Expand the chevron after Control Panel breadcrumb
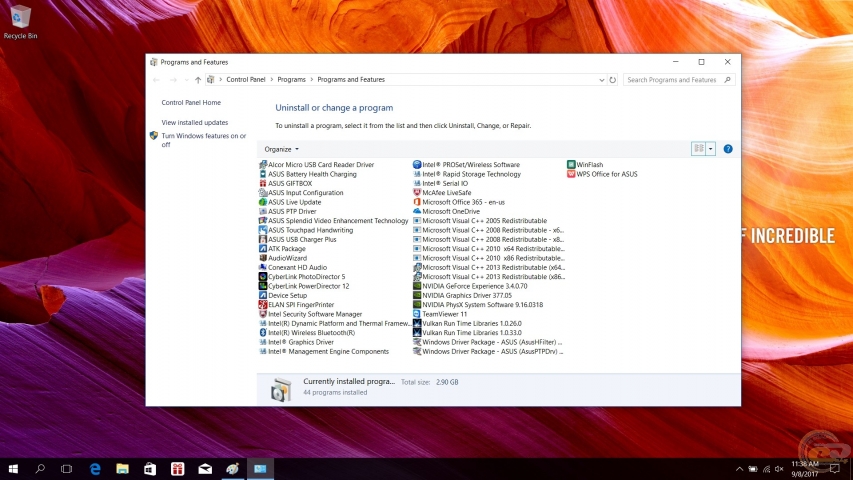853x480 pixels. click(271, 79)
